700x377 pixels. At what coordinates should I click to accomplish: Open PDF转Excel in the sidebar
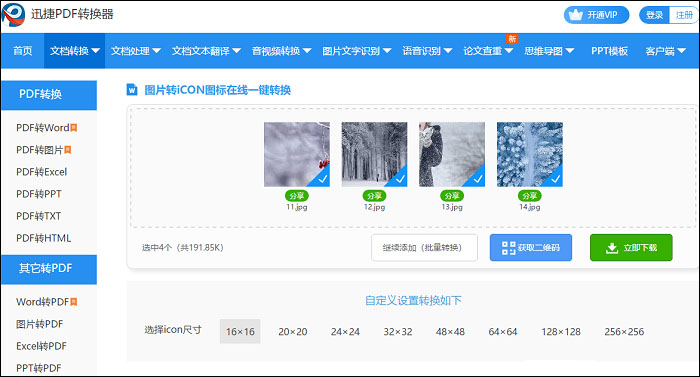point(42,172)
